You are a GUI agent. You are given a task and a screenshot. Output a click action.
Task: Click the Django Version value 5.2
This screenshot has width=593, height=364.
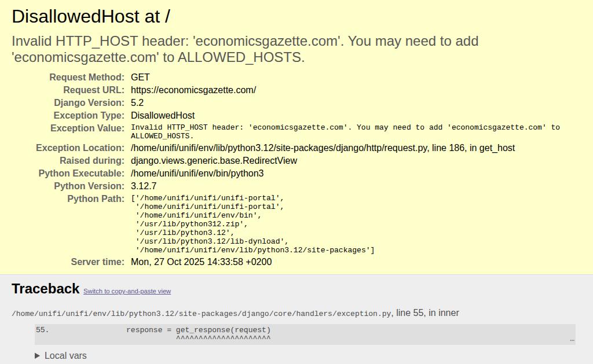(137, 102)
